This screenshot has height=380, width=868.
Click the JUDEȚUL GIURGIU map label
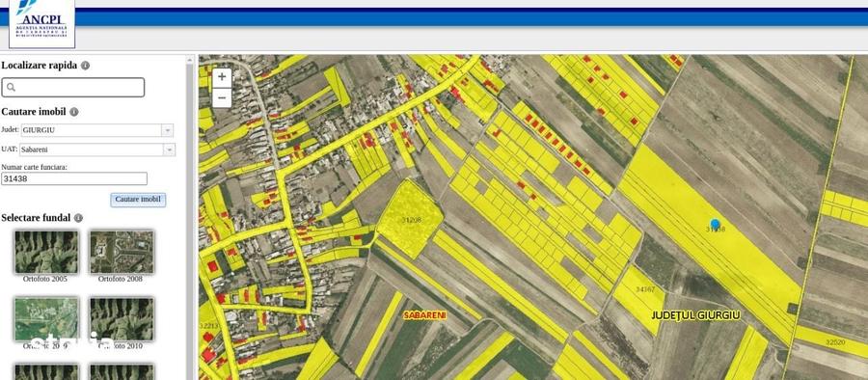pyautogui.click(x=695, y=315)
